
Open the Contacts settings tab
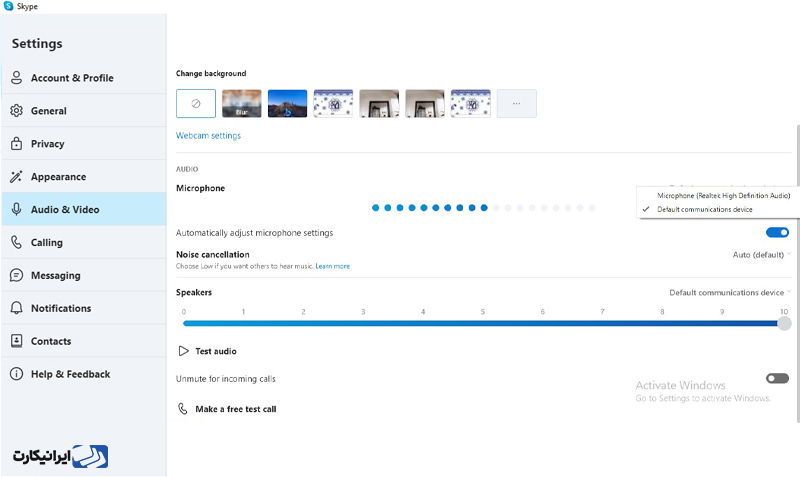(x=50, y=341)
